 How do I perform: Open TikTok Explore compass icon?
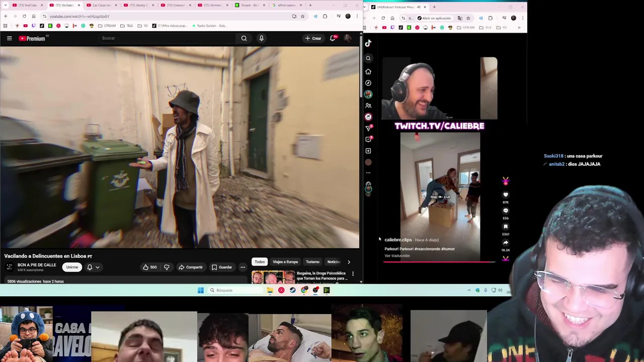coord(368,83)
